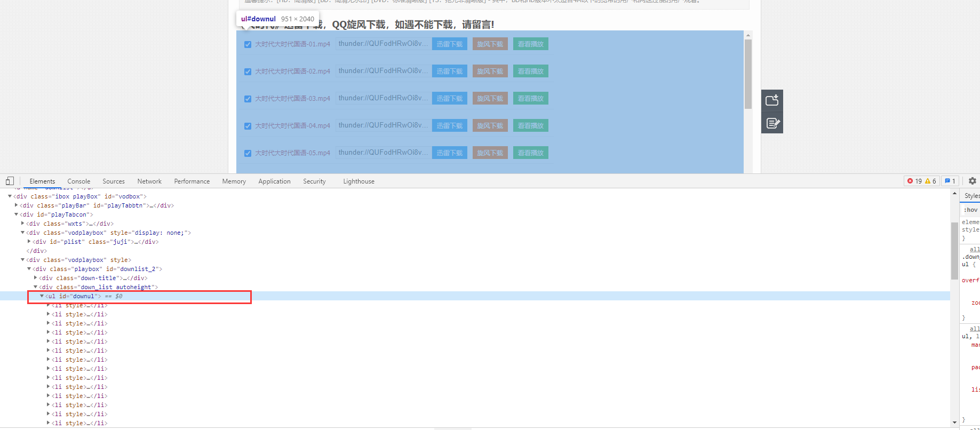
Task: Toggle :hov element state in Styles
Action: click(971, 210)
